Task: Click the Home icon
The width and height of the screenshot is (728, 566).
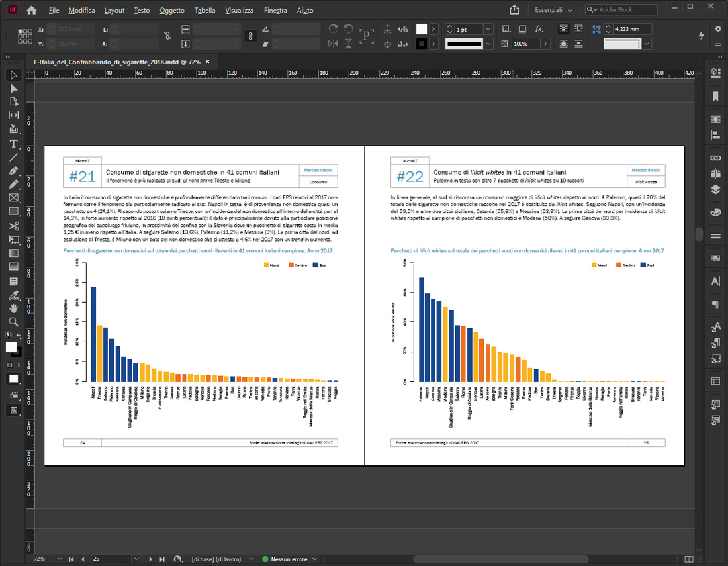Action: (x=31, y=10)
